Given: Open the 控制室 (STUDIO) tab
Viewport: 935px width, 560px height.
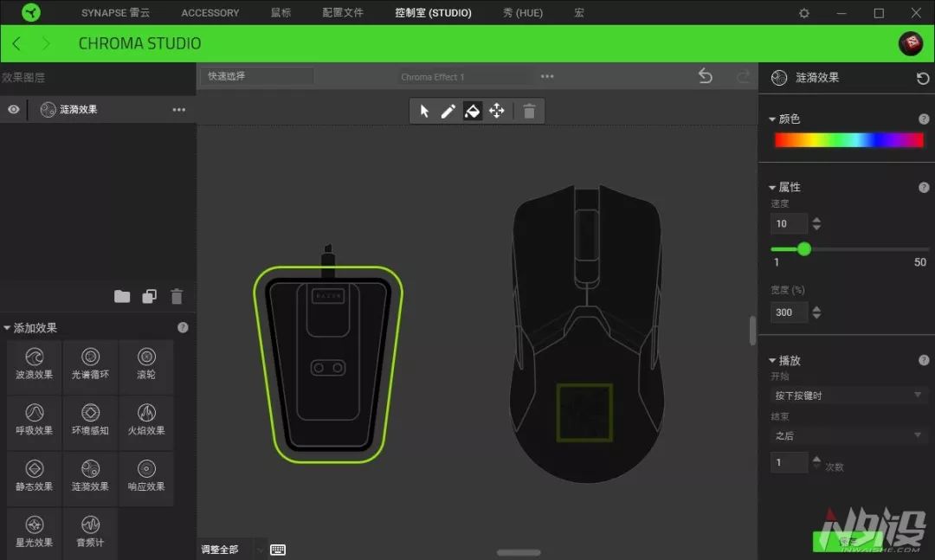Looking at the screenshot, I should [433, 12].
